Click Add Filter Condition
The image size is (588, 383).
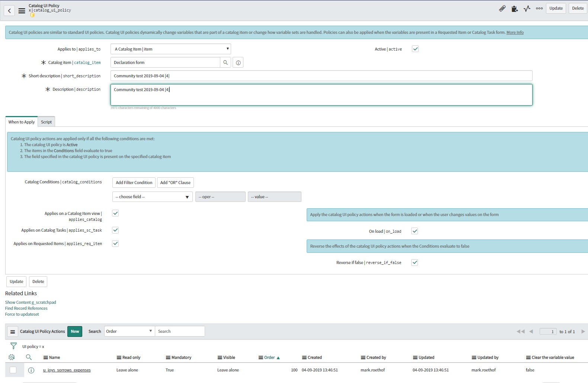(134, 183)
